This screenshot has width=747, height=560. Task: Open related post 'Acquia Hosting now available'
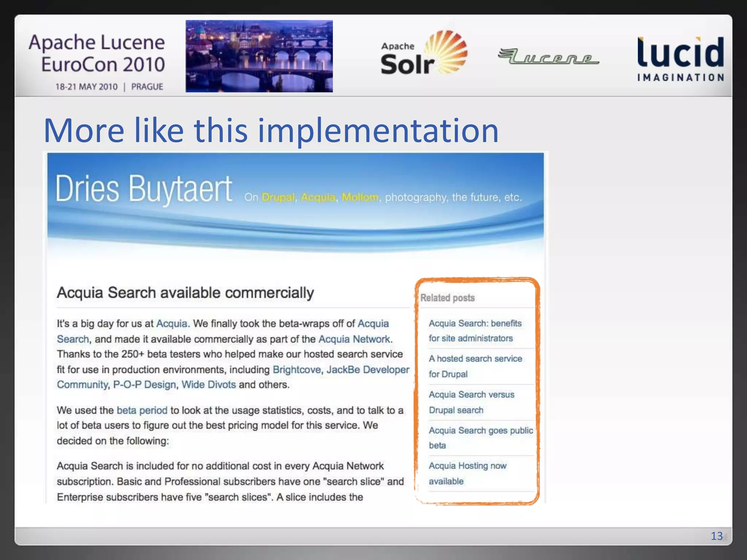[x=468, y=474]
